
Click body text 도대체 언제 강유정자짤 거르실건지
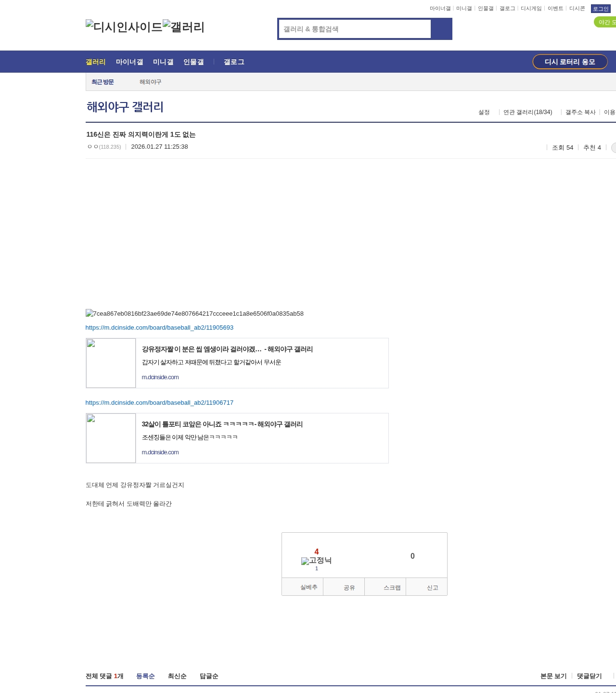tap(135, 485)
